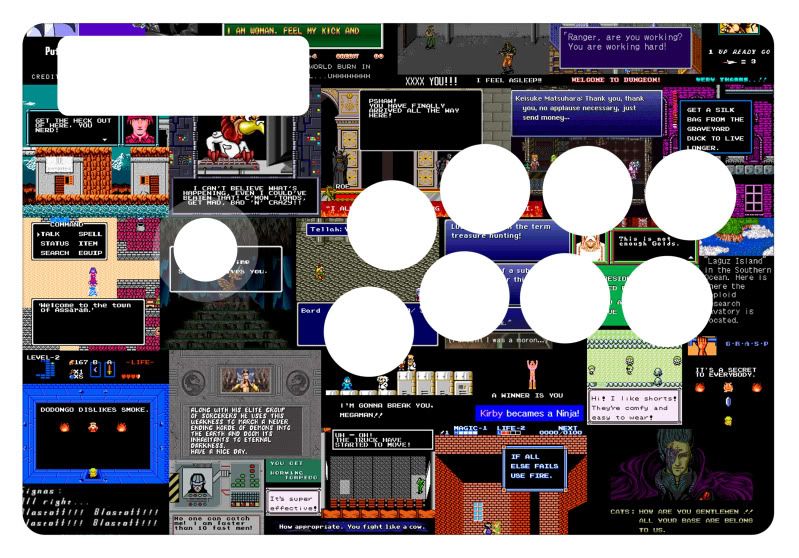Screen dimensions: 799x558
Task: Click the wrestler above A WINNER IS YOU
Action: (532, 375)
